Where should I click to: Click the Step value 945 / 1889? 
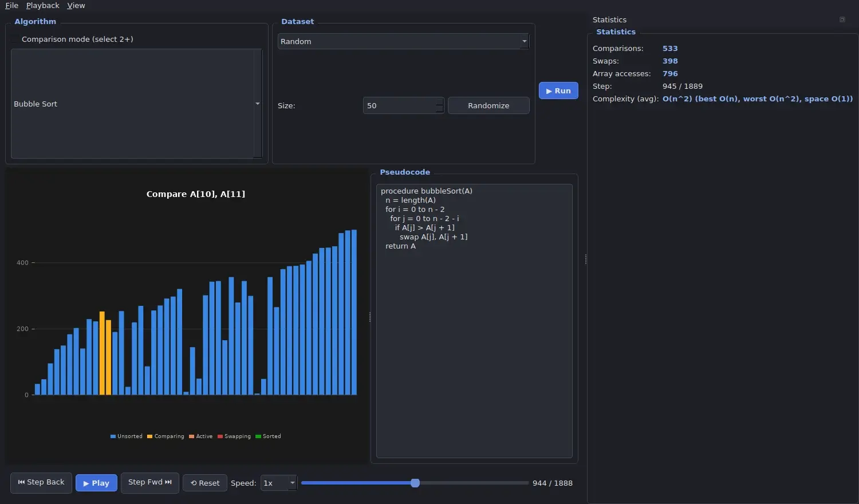(683, 86)
